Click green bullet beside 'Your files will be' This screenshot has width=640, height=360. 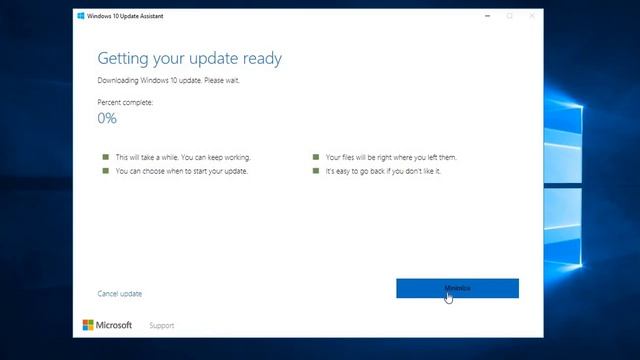(316, 157)
